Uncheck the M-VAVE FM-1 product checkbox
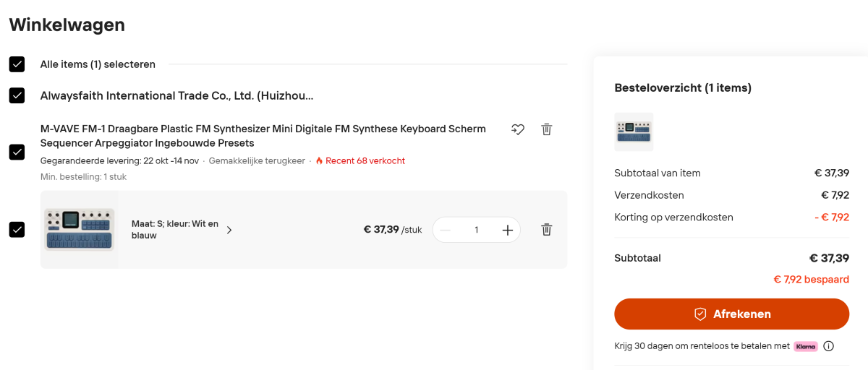This screenshot has width=868, height=370. (x=17, y=152)
